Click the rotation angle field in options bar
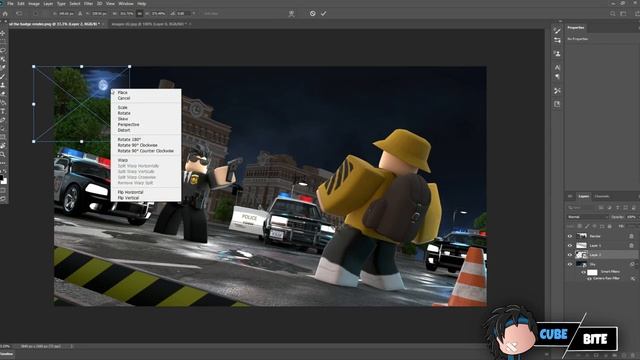Image resolution: width=640 pixels, height=360 pixels. pyautogui.click(x=183, y=13)
